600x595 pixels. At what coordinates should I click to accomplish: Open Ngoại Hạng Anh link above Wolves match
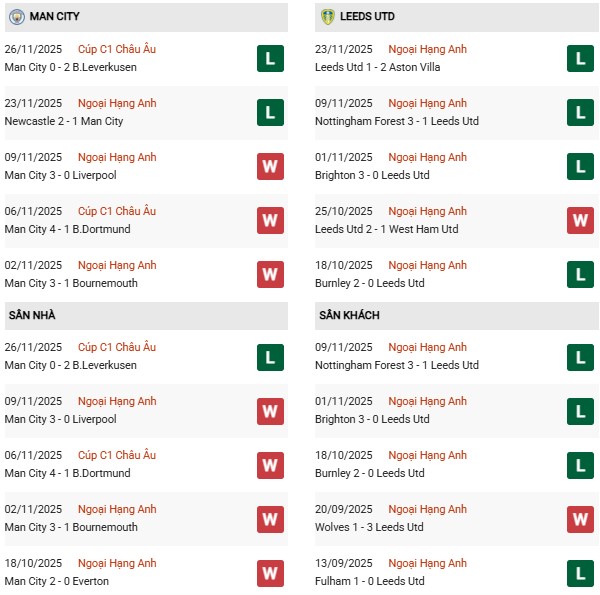tap(429, 509)
